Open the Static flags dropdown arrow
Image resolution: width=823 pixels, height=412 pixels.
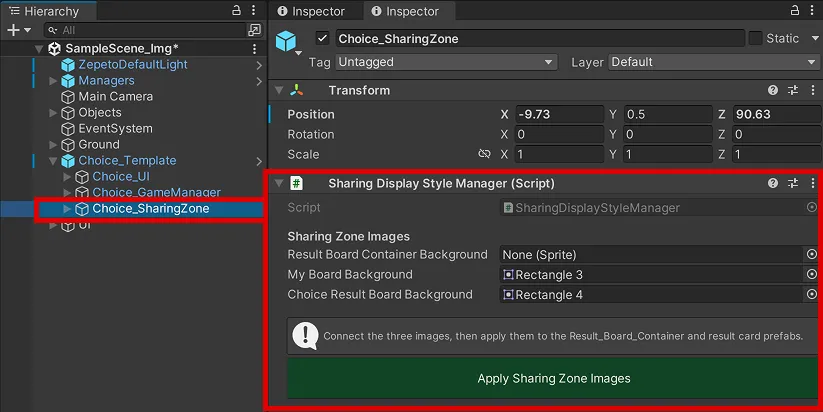[x=815, y=38]
